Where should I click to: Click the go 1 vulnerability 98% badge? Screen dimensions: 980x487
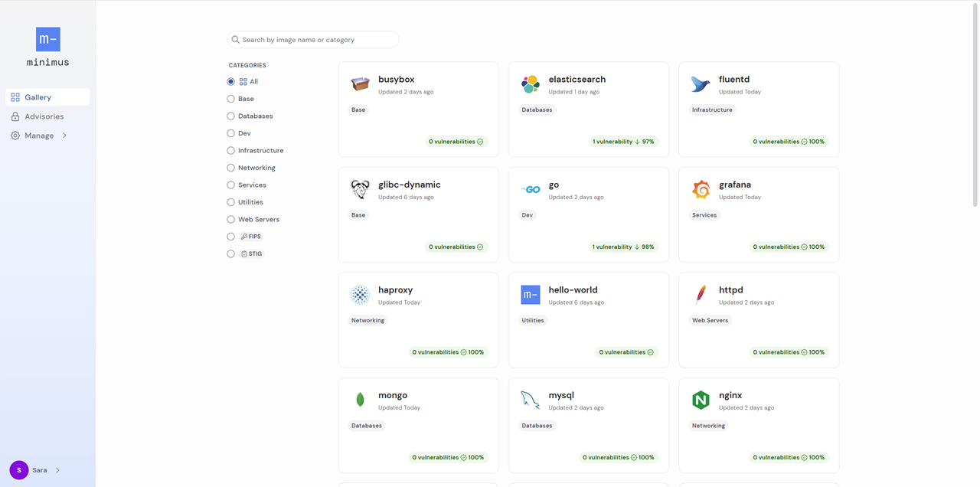pos(623,247)
